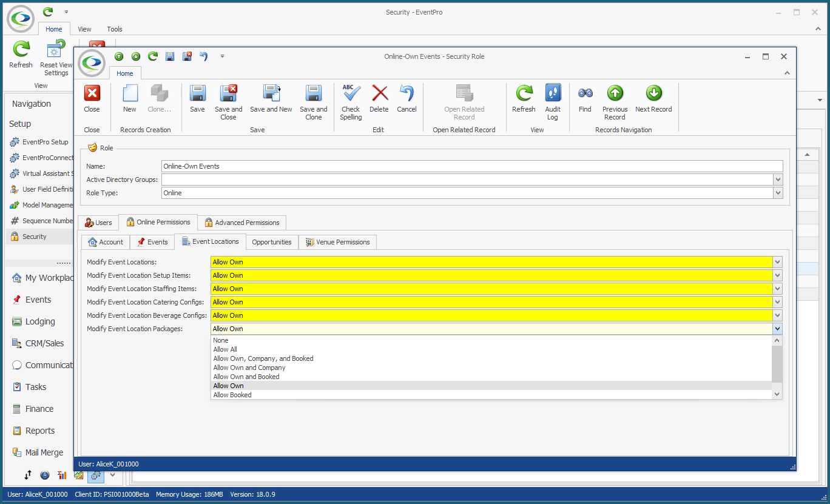The image size is (830, 504).
Task: Click quick access down-arrow next record icon
Action: pos(136,56)
